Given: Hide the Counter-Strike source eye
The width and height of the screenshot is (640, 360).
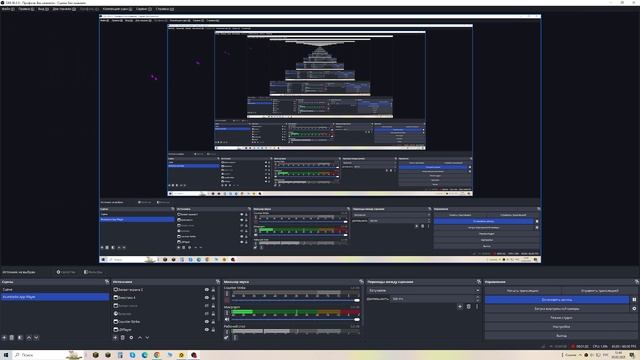Looking at the screenshot, I should pos(207,322).
